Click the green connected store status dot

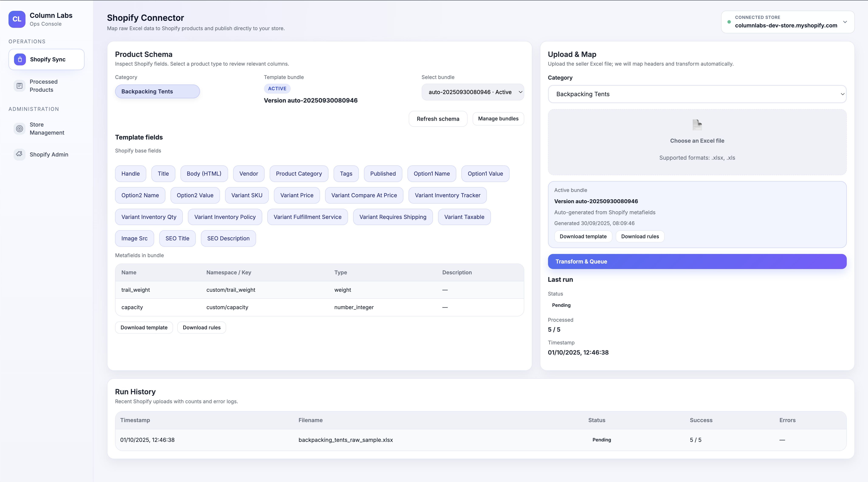pyautogui.click(x=729, y=22)
